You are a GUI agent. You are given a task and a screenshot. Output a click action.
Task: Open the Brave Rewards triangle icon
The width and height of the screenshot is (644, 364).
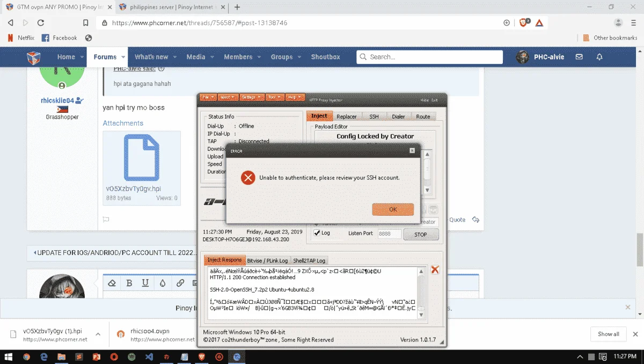(539, 23)
